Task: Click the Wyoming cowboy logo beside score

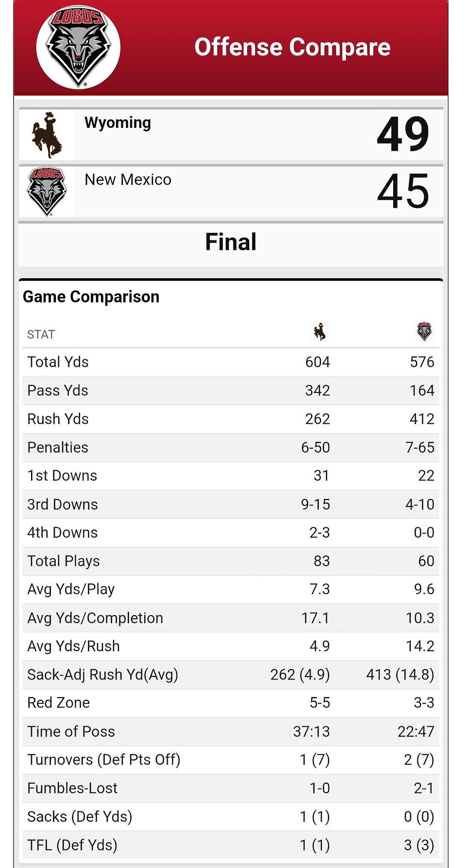Action: (47, 135)
